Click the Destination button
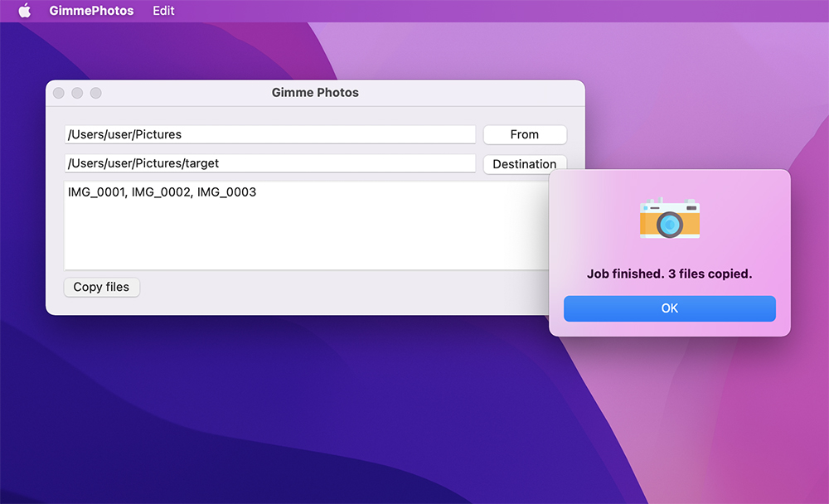This screenshot has width=829, height=504. 524,163
